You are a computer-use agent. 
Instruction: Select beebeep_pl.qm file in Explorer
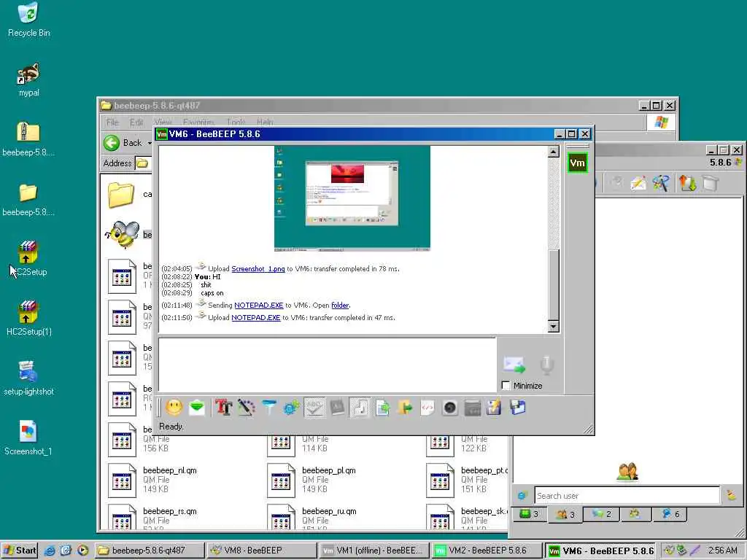pyautogui.click(x=312, y=480)
